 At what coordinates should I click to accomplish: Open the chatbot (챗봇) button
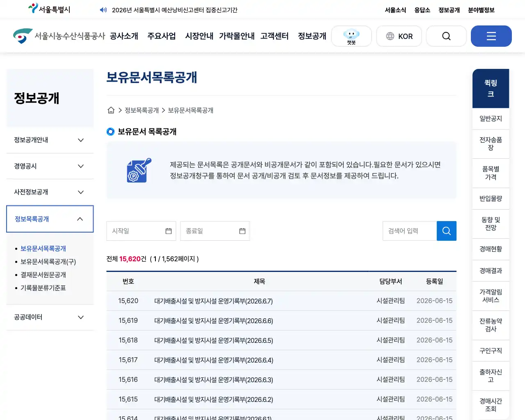point(352,36)
